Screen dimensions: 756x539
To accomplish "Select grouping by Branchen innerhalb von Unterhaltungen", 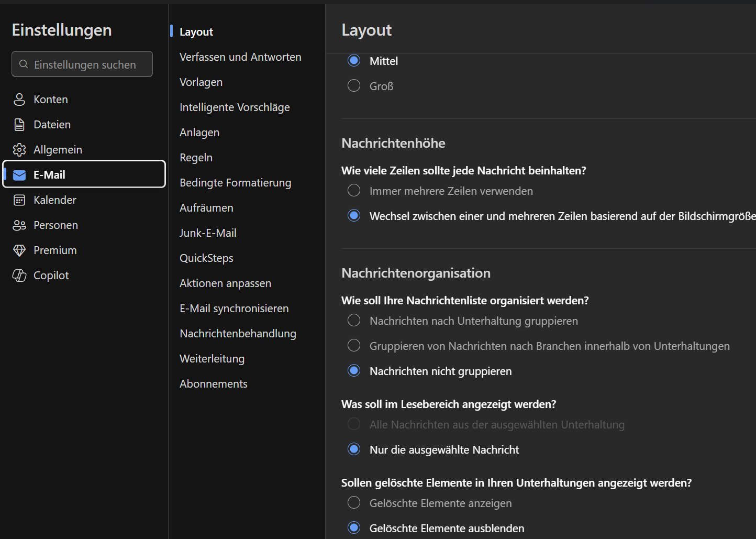I will click(354, 346).
